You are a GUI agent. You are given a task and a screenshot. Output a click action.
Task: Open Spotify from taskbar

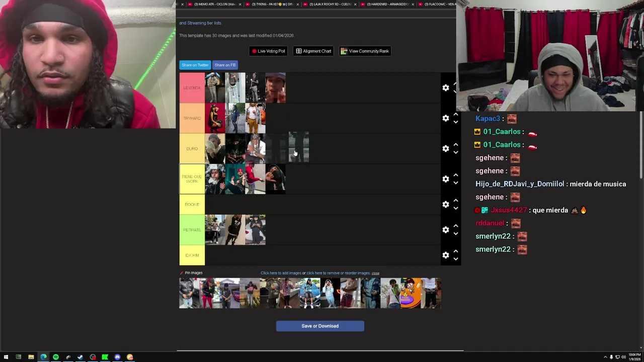(x=55, y=357)
